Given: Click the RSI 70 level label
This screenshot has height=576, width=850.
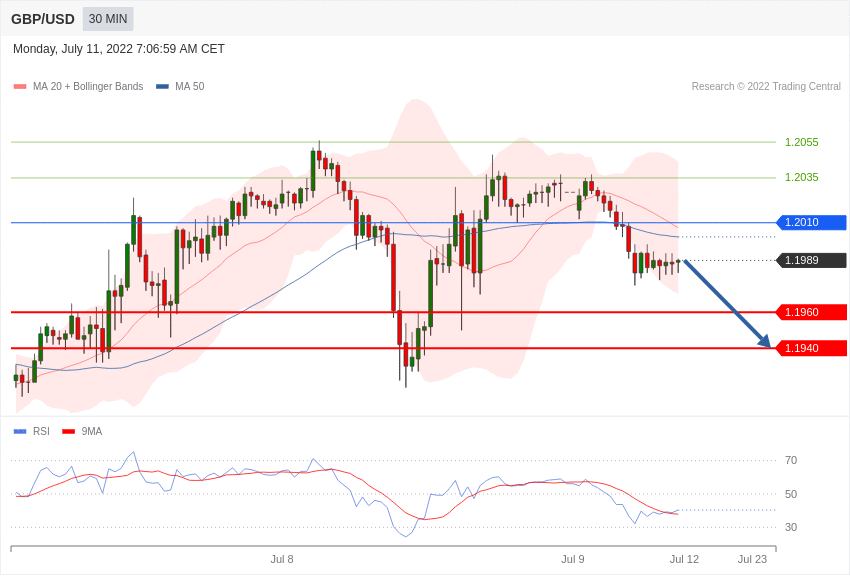Looking at the screenshot, I should pyautogui.click(x=791, y=461).
